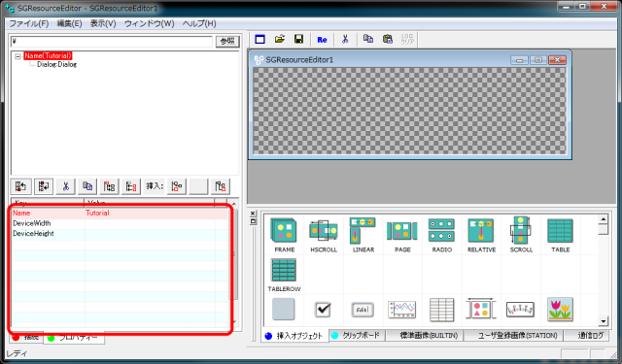Click the tree icon with return arrow
This screenshot has height=364, width=622.
coord(44,186)
